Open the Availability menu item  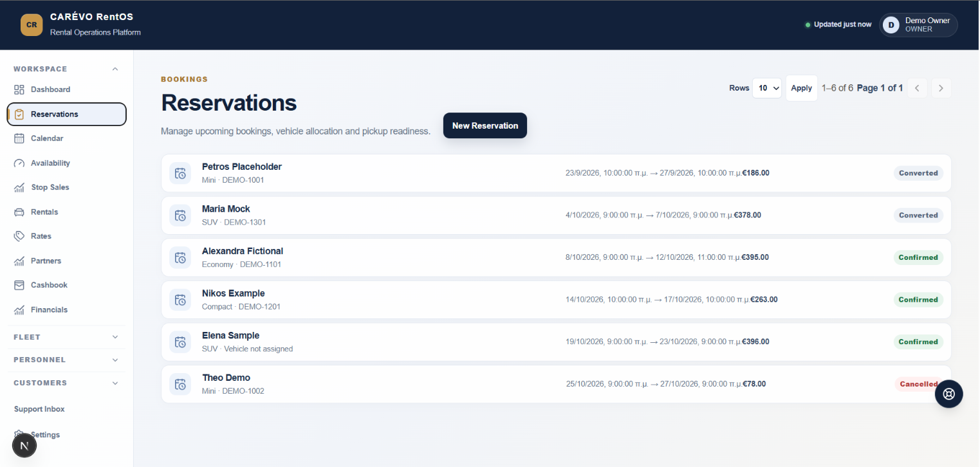pyautogui.click(x=66, y=163)
